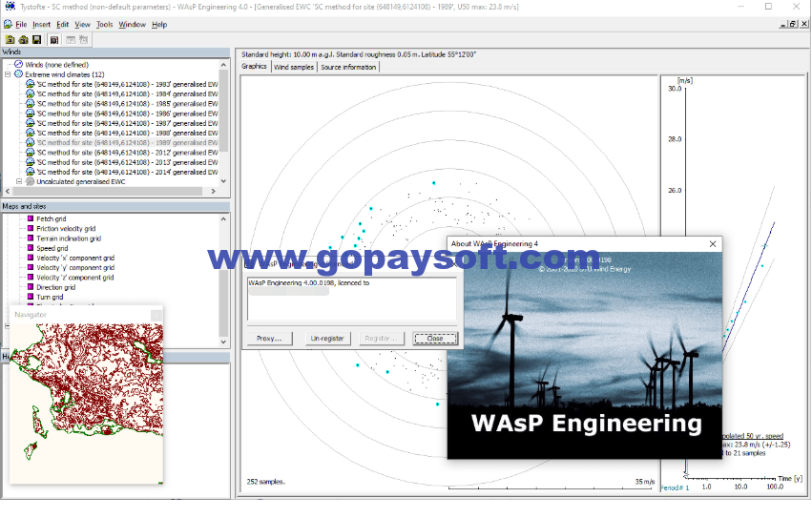Image resolution: width=812 pixels, height=518 pixels.
Task: Click the Maps and sites scroll down arrow
Action: click(223, 342)
